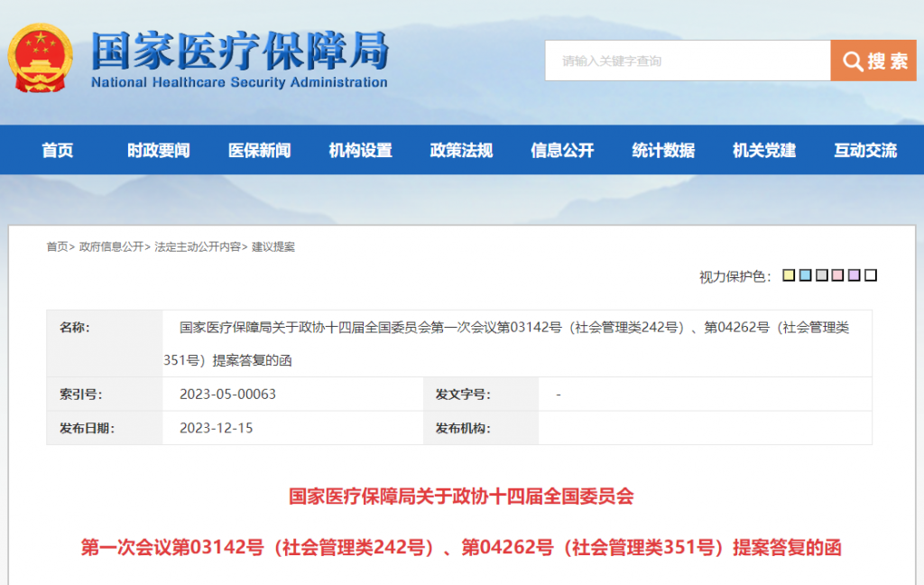Click the 发布机构 label cell
This screenshot has height=585, width=924.
pyautogui.click(x=481, y=428)
